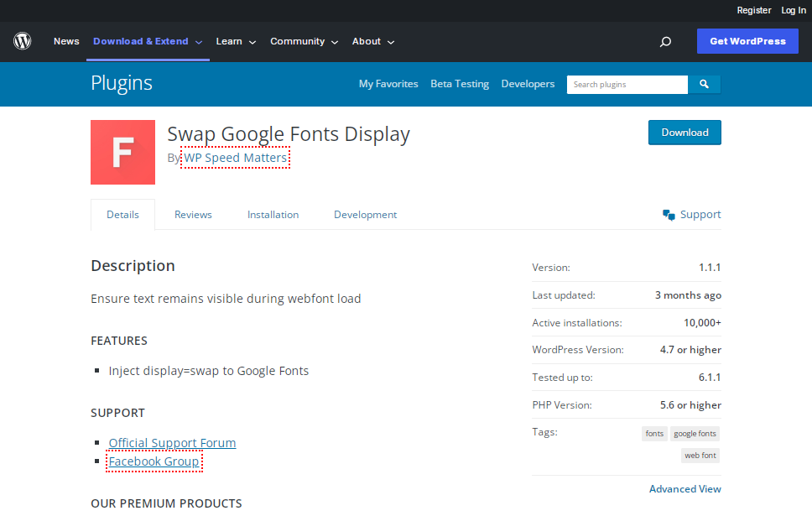Open the Community dropdown menu
Image resolution: width=812 pixels, height=516 pixels.
pos(304,41)
